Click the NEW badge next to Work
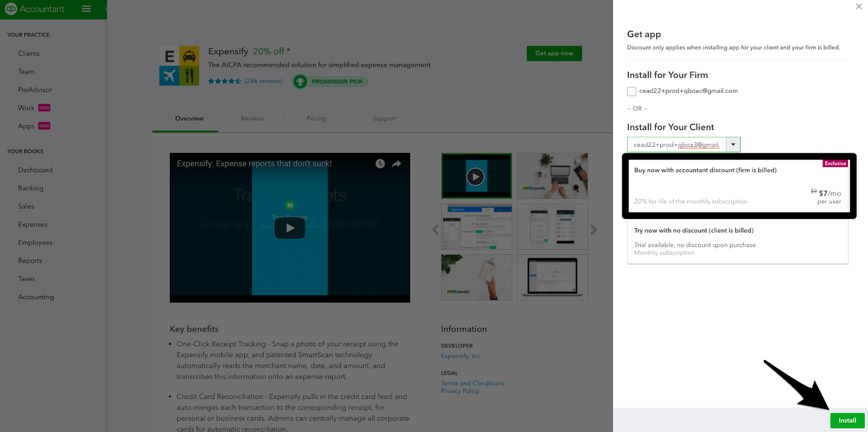868x432 pixels. point(44,108)
